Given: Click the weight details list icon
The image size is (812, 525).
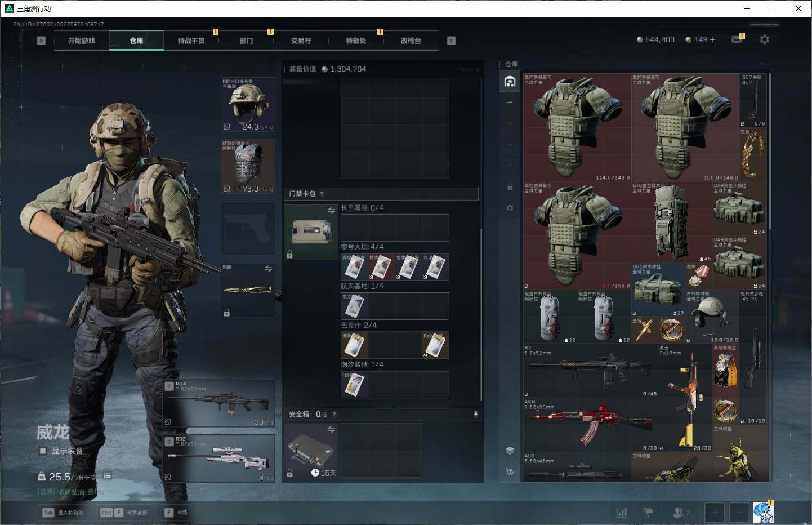Looking at the screenshot, I should [108, 476].
